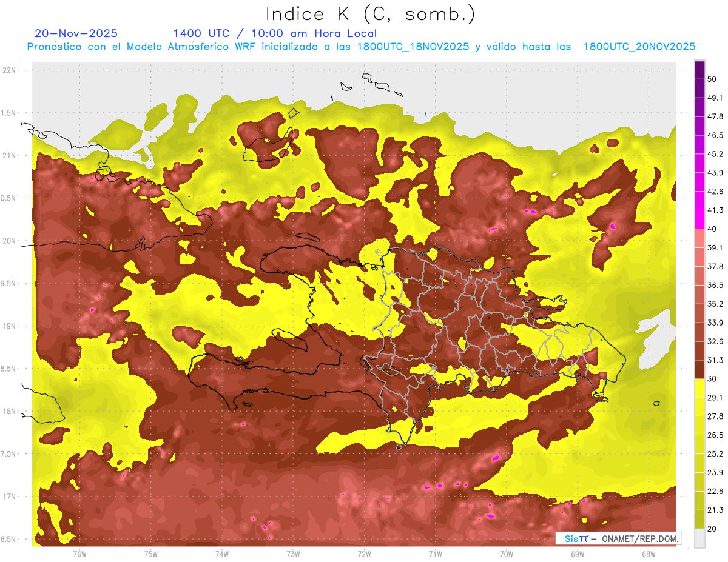Click salmon swatch between 39.1 and 40
Screen dimensions: 728x562
point(699,238)
